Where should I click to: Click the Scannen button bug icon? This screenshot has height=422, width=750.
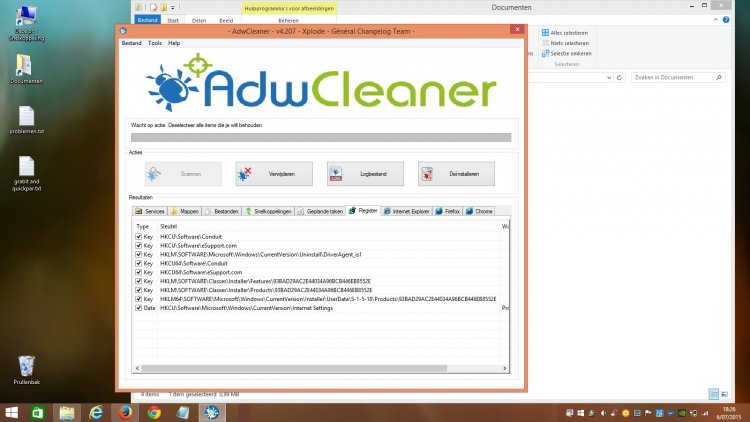pyautogui.click(x=154, y=174)
